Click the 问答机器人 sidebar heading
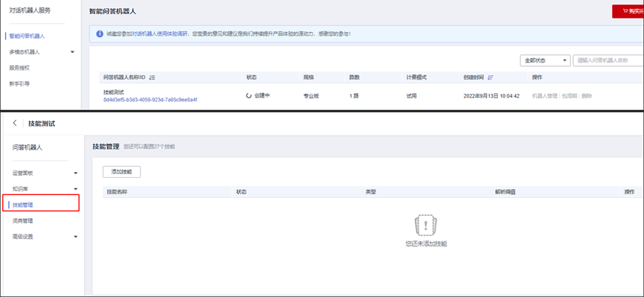The width and height of the screenshot is (644, 297). coord(27,147)
